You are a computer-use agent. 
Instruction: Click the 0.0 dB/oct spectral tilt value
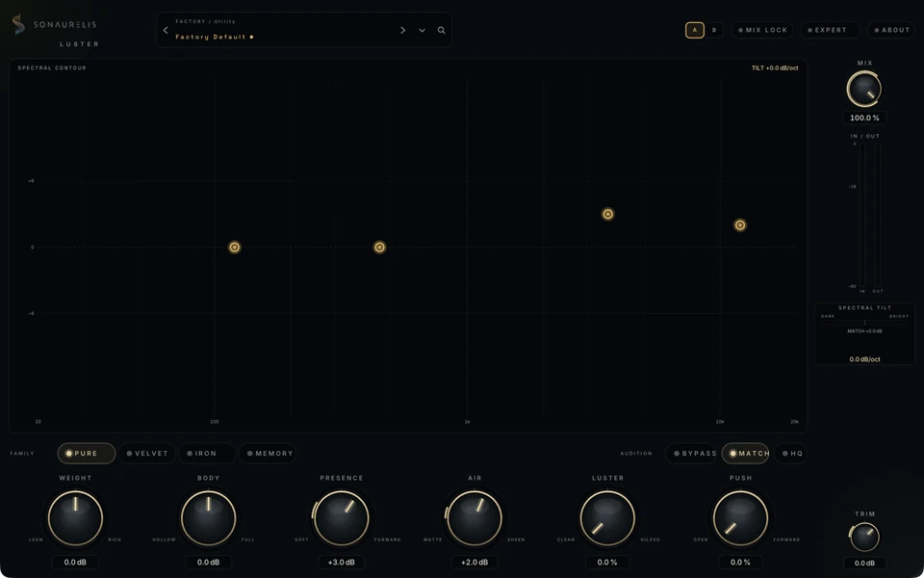click(x=864, y=359)
